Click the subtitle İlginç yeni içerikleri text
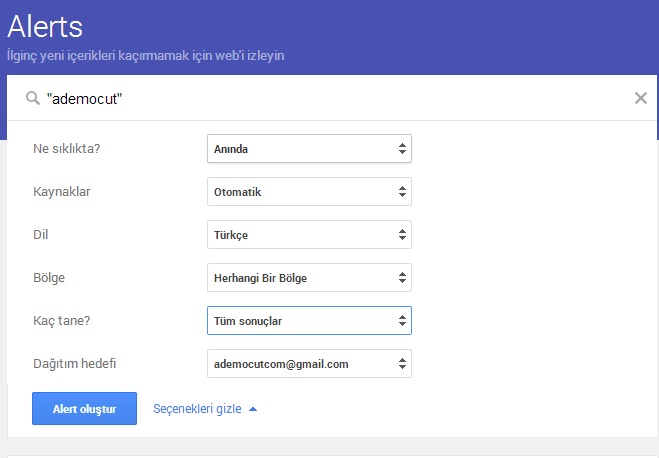659x458 pixels. point(145,55)
